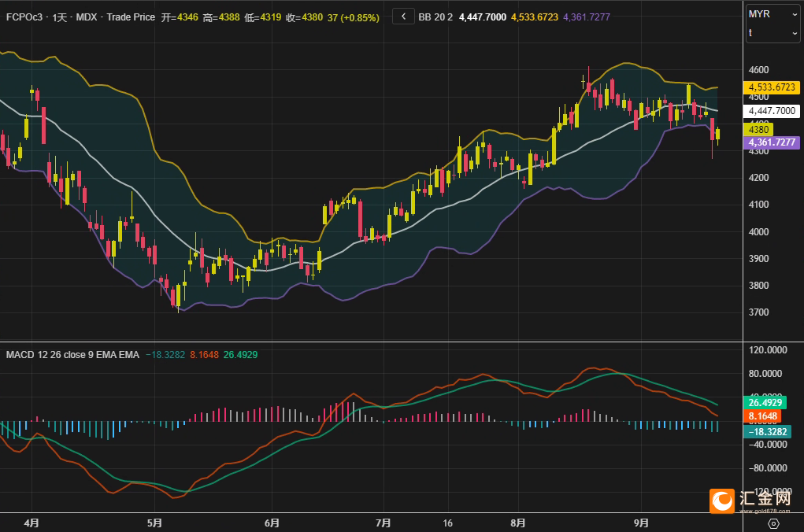The image size is (804, 532).
Task: Select MACD legend value −18.3282
Action: tap(165, 355)
